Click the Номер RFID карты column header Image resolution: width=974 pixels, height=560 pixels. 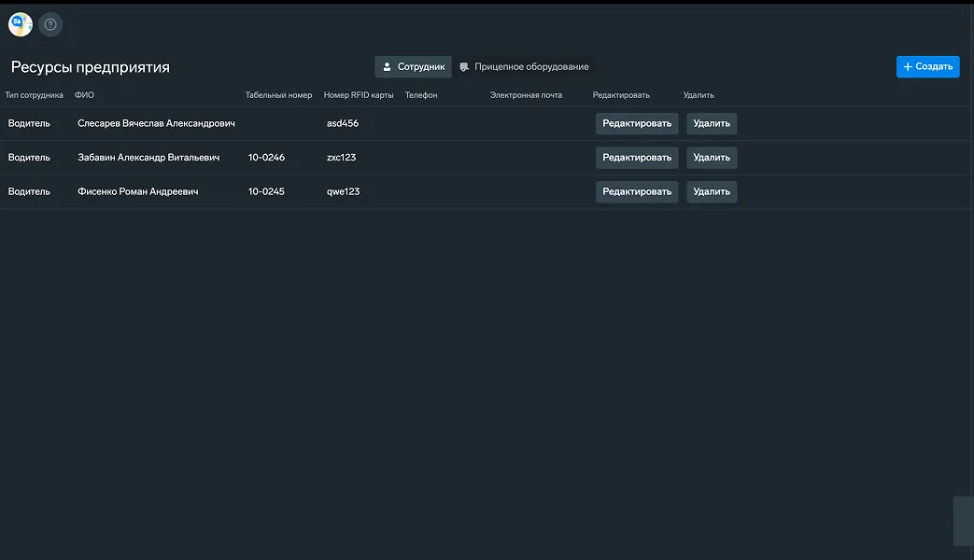click(359, 95)
